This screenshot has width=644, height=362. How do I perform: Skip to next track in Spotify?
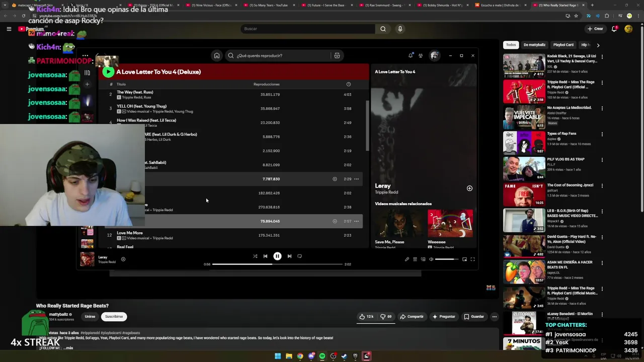[289, 256]
